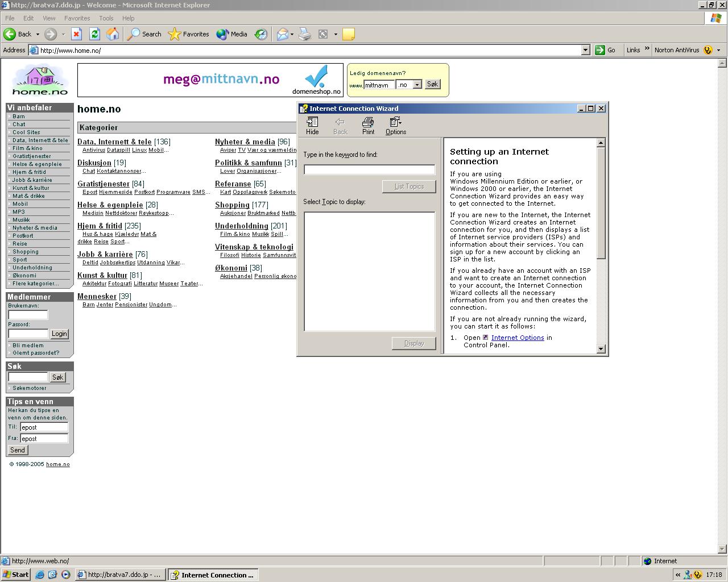The width and height of the screenshot is (728, 582).
Task: Open Options icon in Internet Connection Wizard
Action: pos(396,126)
